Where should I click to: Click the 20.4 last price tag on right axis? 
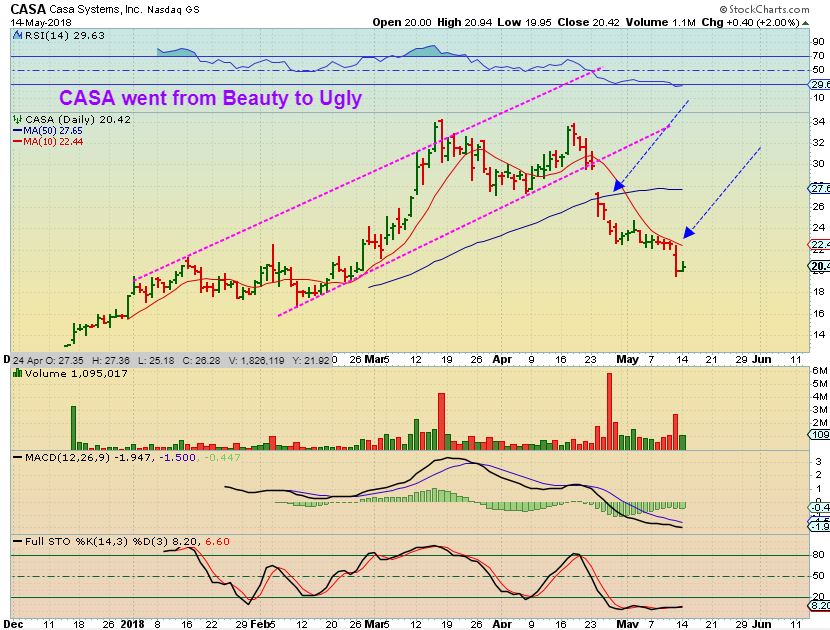[x=819, y=266]
